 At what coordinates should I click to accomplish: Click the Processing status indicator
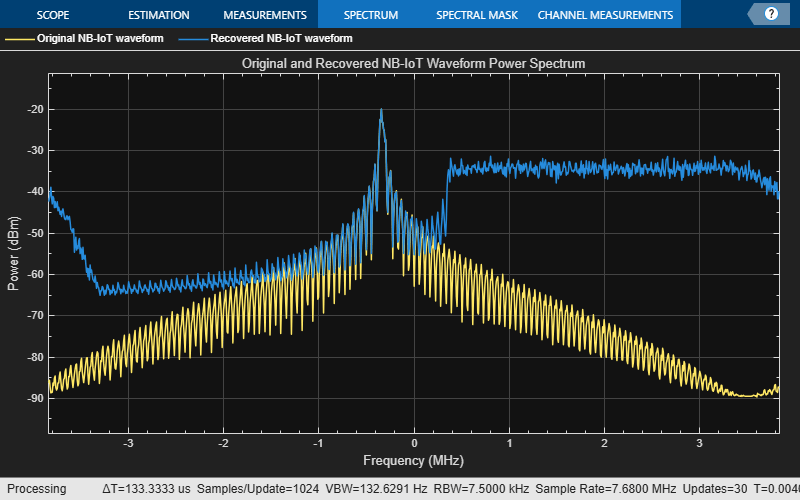(36, 489)
